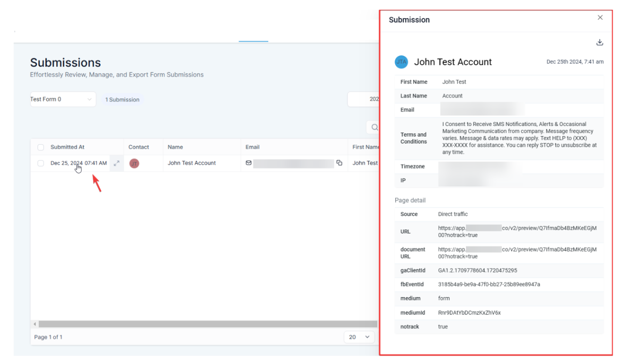
Task: Toggle the select-all checkbox in the table header
Action: [x=41, y=147]
